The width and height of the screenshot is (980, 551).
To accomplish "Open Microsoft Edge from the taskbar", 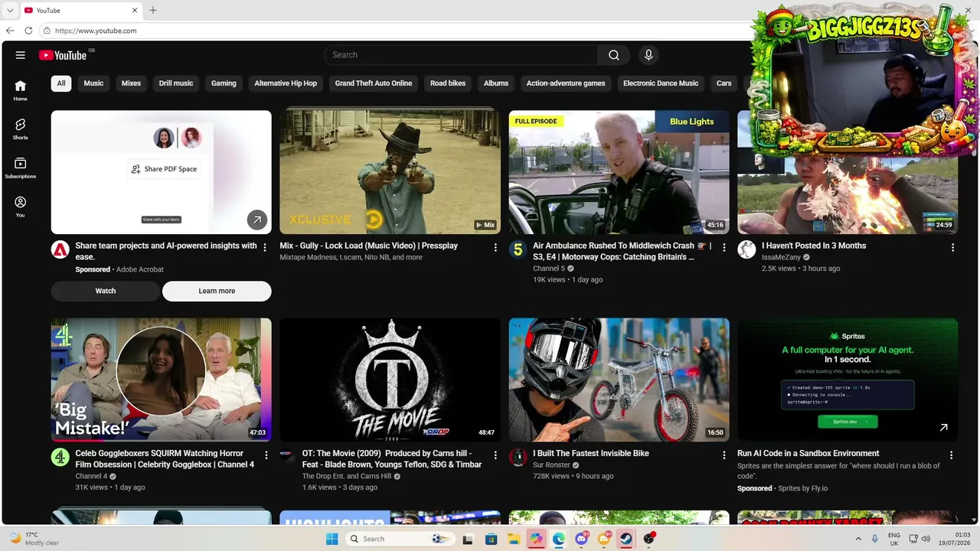I will [559, 539].
